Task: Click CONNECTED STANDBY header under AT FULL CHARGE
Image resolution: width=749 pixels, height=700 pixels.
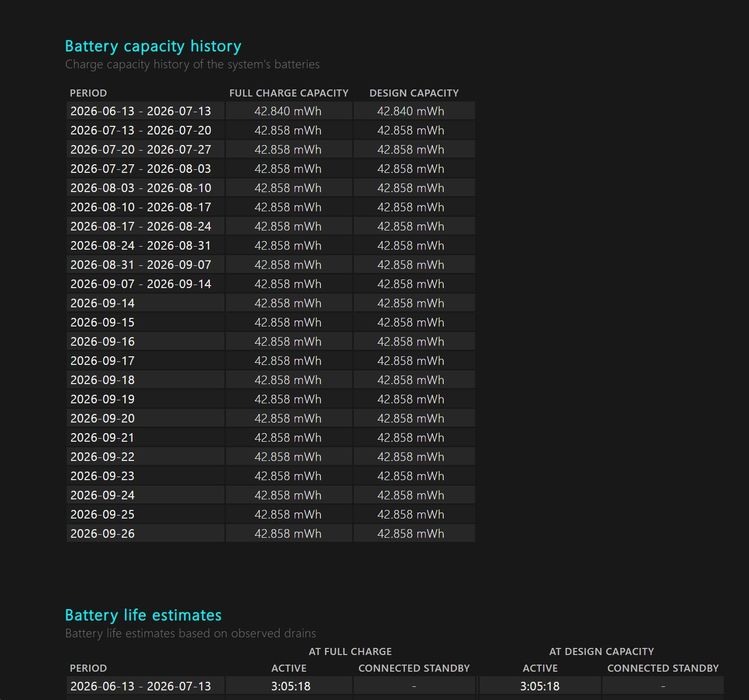Action: 414,668
